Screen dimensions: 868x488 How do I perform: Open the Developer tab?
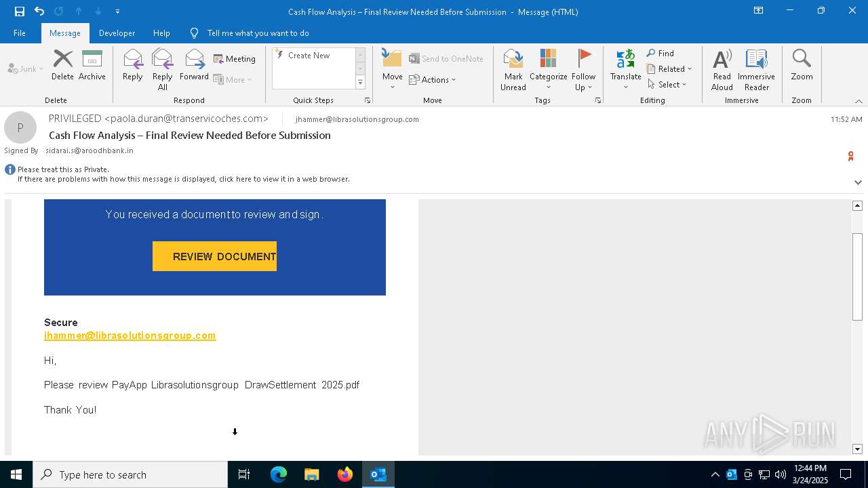pos(117,33)
